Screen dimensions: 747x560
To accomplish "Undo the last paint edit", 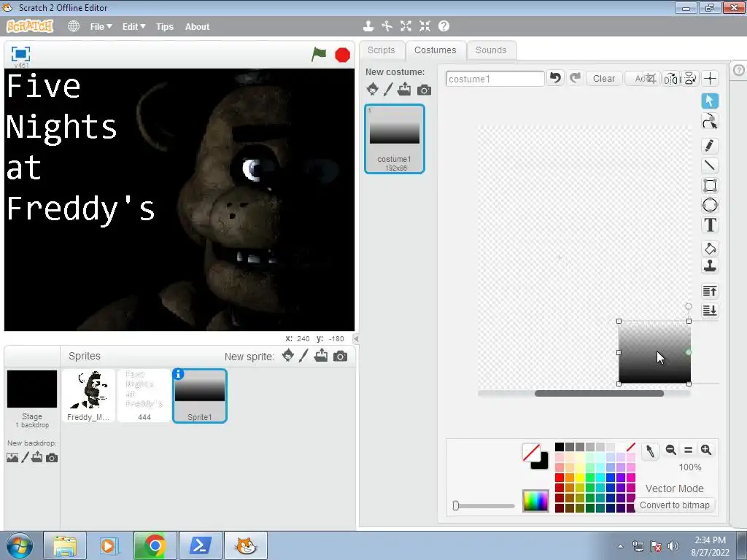I will [x=555, y=77].
